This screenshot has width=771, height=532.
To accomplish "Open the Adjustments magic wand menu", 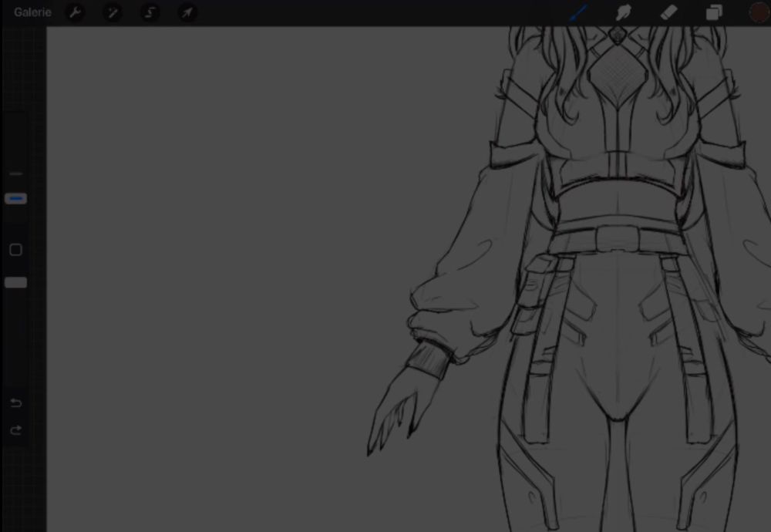I will pyautogui.click(x=113, y=12).
